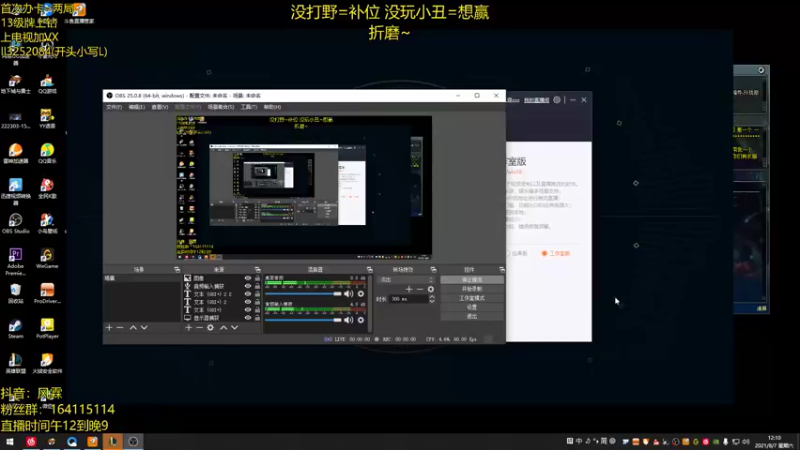Move scene up in the scenes list
This screenshot has width=800, height=450.
click(x=133, y=328)
